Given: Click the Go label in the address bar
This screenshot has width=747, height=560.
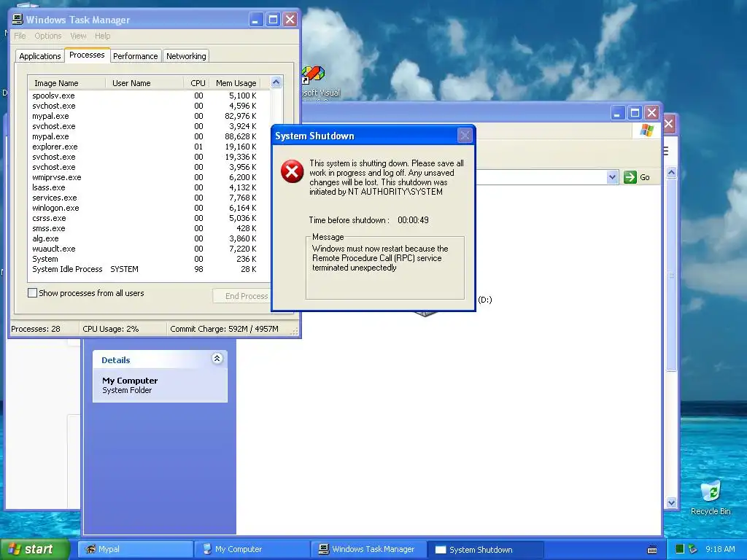Looking at the screenshot, I should [645, 177].
